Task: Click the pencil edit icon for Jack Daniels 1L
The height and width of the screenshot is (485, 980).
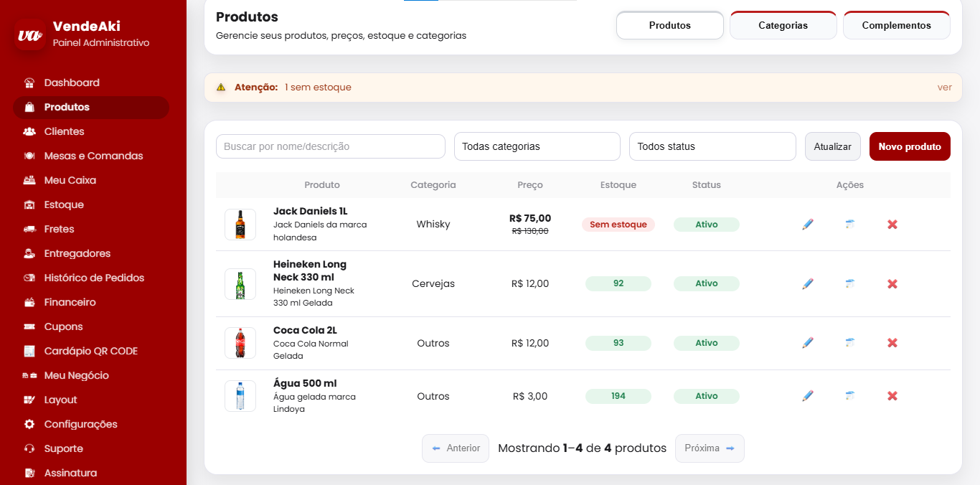Action: coord(808,225)
